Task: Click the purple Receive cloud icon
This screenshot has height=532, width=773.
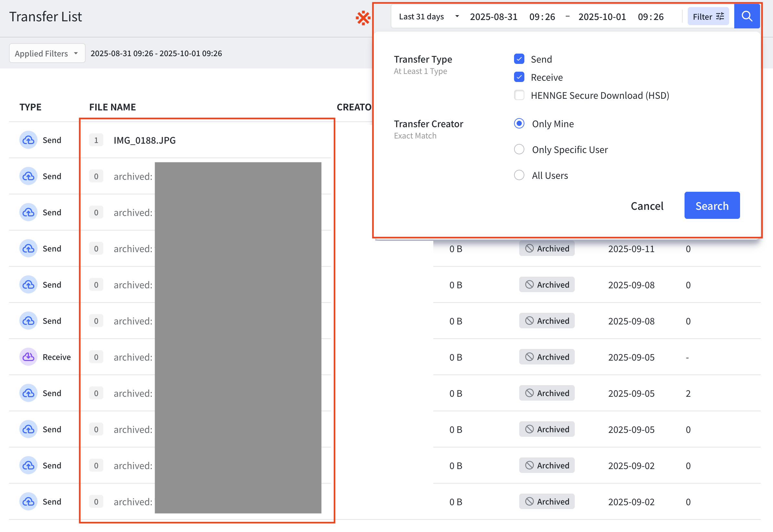Action: [28, 357]
